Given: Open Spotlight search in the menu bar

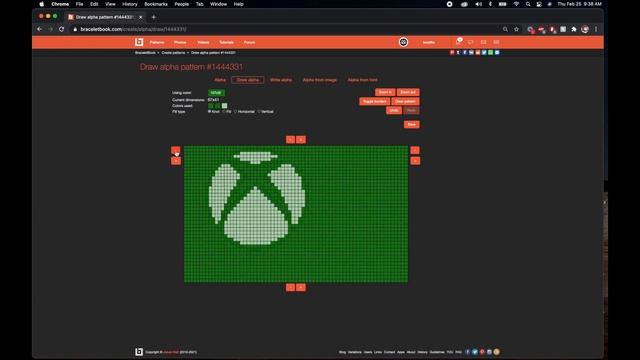Looking at the screenshot, I should tap(528, 4).
